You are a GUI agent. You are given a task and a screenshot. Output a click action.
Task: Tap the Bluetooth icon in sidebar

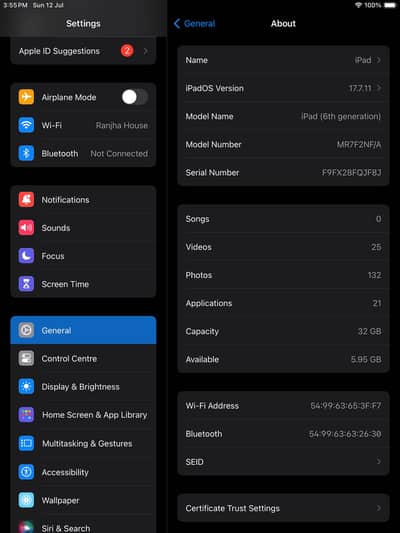26,153
